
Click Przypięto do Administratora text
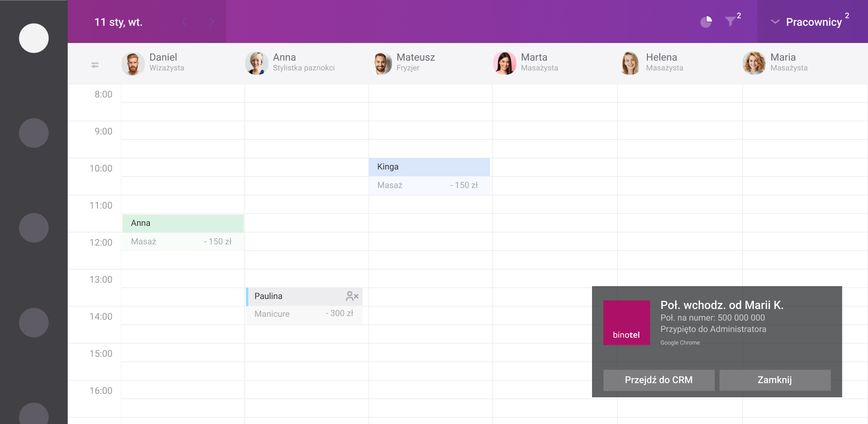coord(713,329)
